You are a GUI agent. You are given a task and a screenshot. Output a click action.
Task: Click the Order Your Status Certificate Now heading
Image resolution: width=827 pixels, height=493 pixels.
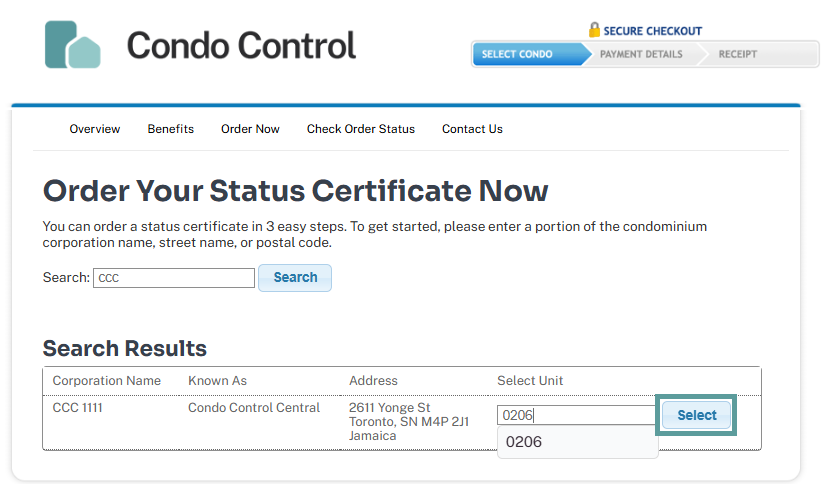click(x=295, y=190)
